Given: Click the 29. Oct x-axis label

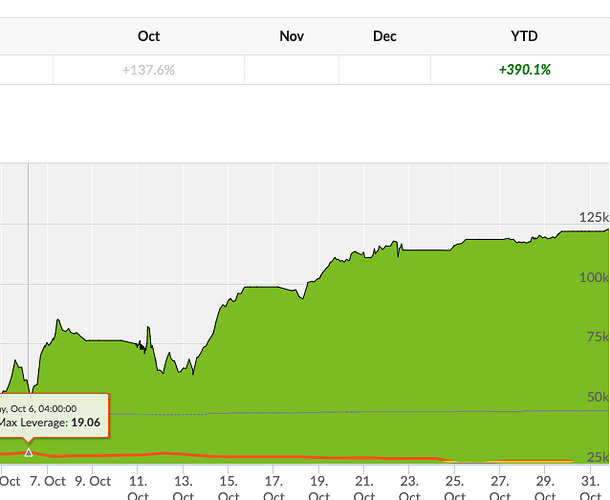Looking at the screenshot, I should click(545, 489).
